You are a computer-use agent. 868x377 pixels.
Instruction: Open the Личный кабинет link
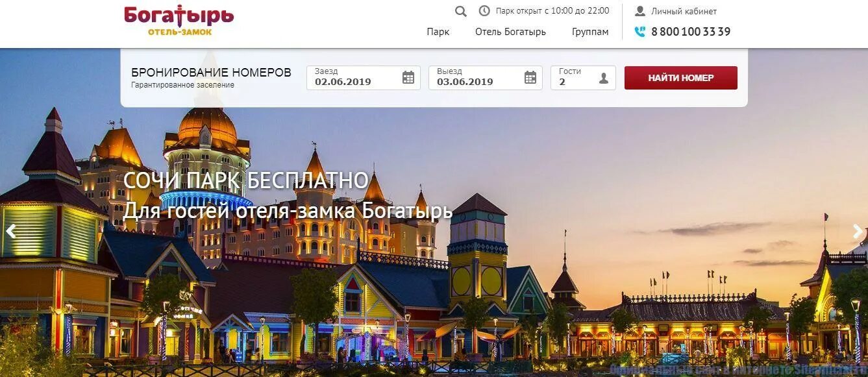coord(684,11)
